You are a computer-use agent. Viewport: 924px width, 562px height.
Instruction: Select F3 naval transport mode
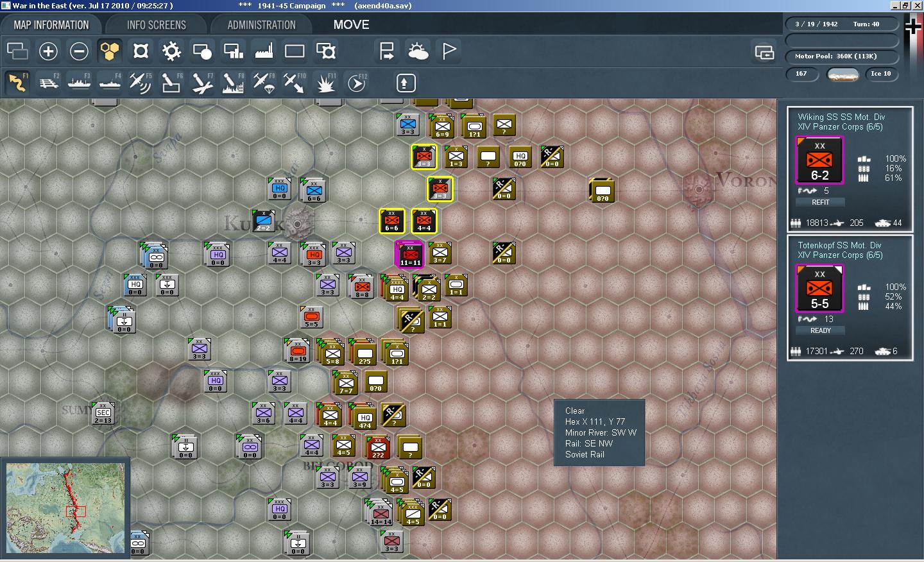(79, 83)
